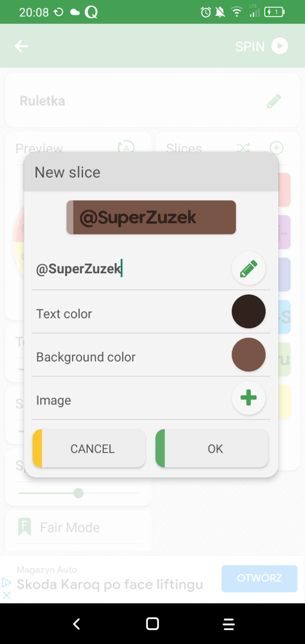The height and width of the screenshot is (644, 305).
Task: Tap the brown @SuperZuzek slice preview
Action: coord(151,217)
